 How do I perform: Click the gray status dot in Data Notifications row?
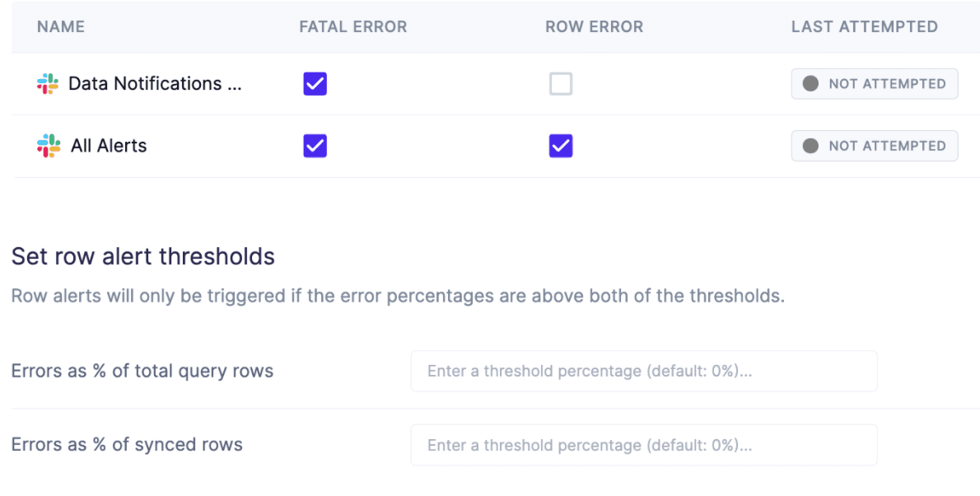[x=810, y=84]
